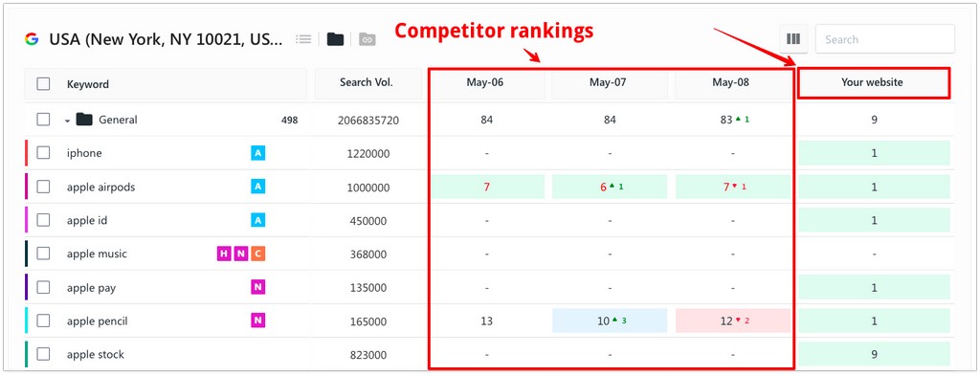Click search volume 135000

(368, 288)
